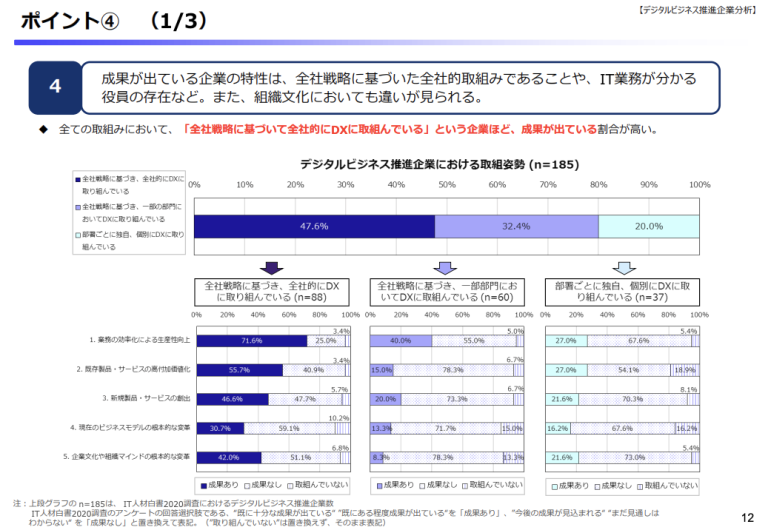
Task: Select the n=37 group header box
Action: pos(622,291)
